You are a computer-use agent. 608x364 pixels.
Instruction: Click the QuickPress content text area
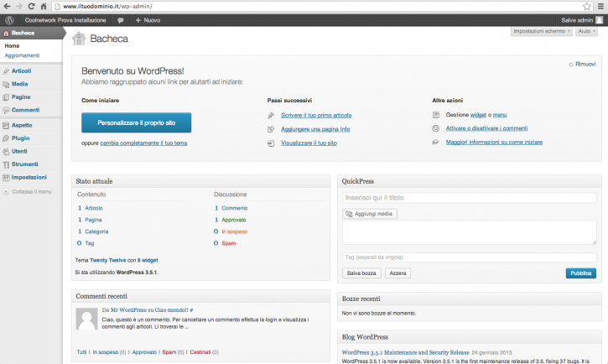(x=469, y=232)
